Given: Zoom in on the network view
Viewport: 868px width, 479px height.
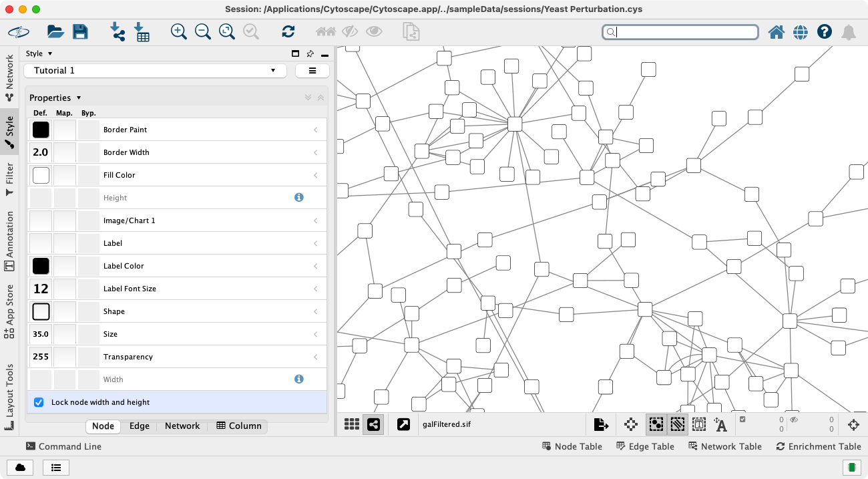Looking at the screenshot, I should (x=178, y=31).
